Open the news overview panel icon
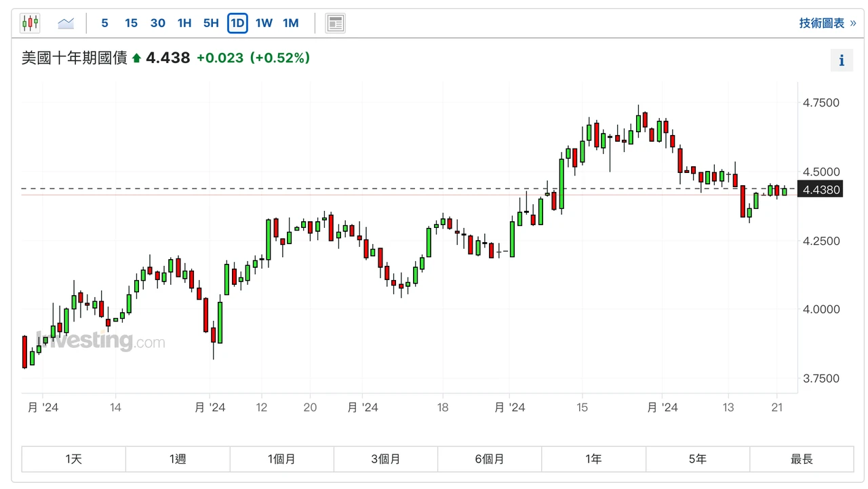The width and height of the screenshot is (868, 489). (x=335, y=22)
